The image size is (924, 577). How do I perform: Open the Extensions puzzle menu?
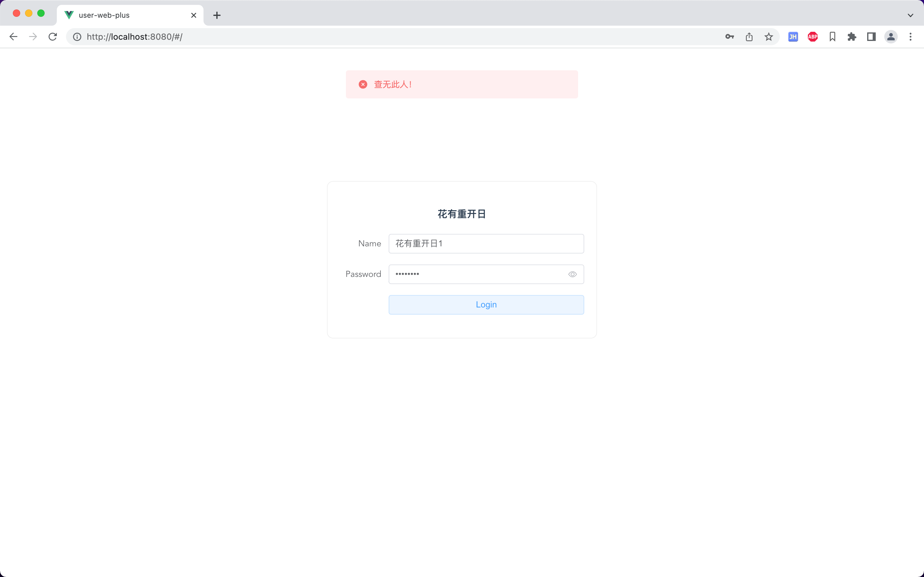coord(852,37)
